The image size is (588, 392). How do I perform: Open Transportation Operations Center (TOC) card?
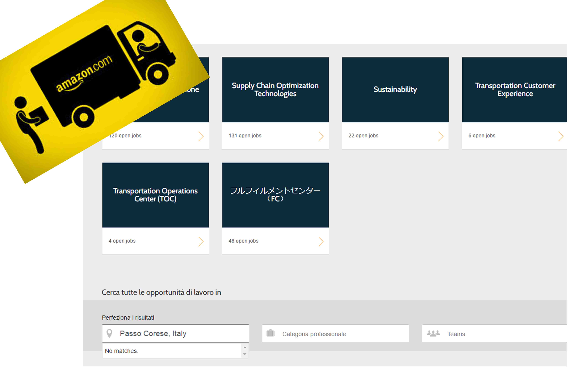point(155,195)
